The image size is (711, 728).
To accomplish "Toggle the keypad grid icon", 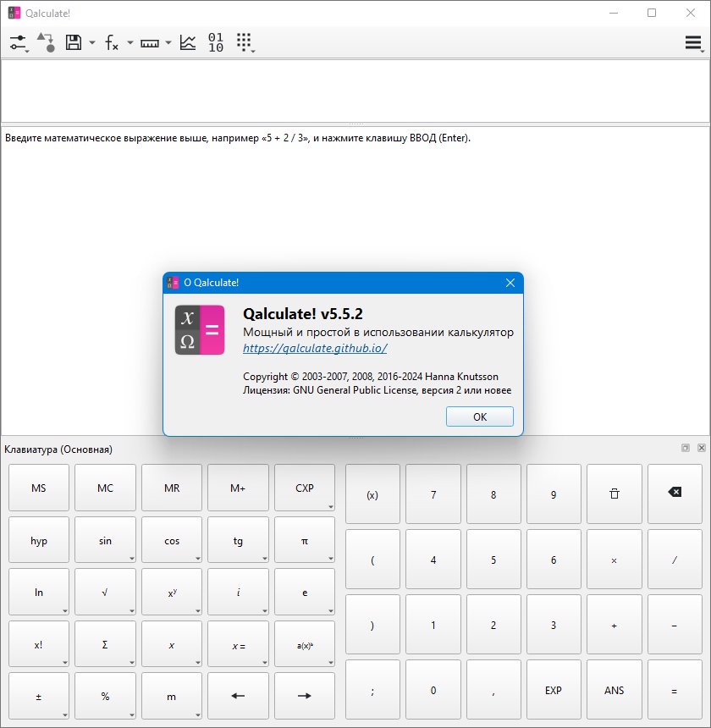I will point(245,42).
